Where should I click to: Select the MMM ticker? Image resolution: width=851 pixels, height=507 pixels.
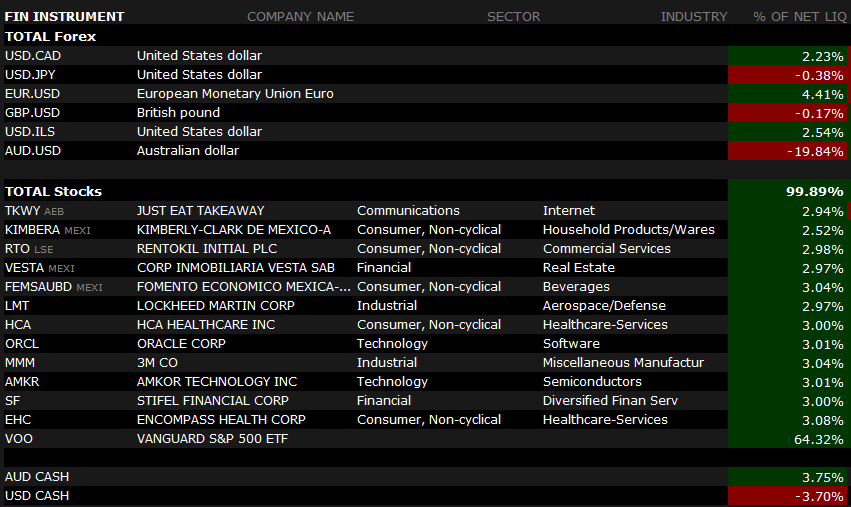20,363
